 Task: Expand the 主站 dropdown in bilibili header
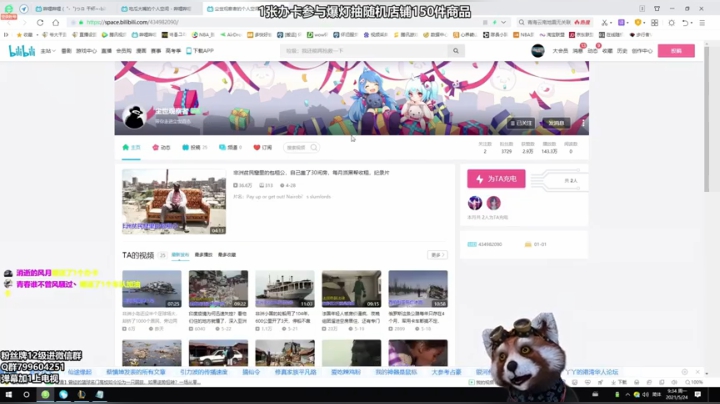(x=48, y=51)
